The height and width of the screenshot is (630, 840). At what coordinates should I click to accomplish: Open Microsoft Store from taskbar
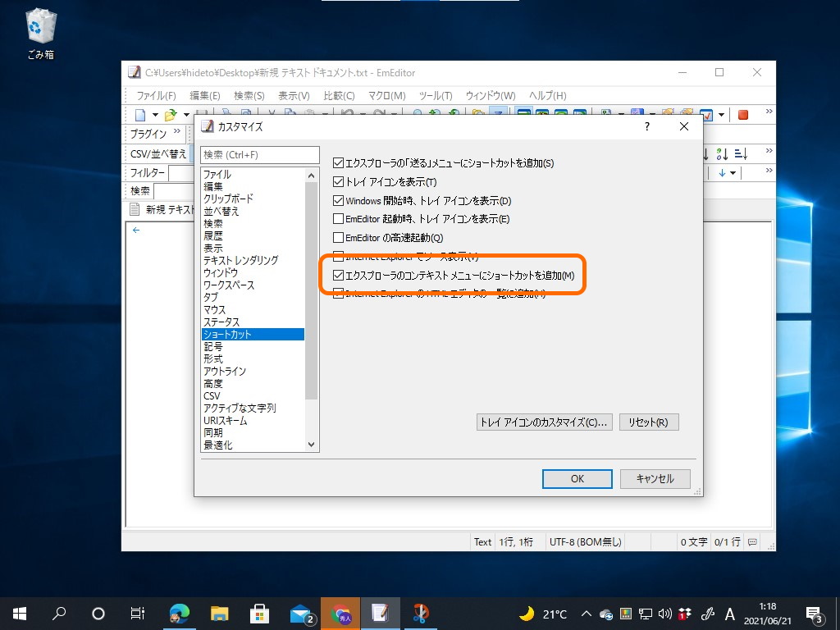[x=260, y=614]
